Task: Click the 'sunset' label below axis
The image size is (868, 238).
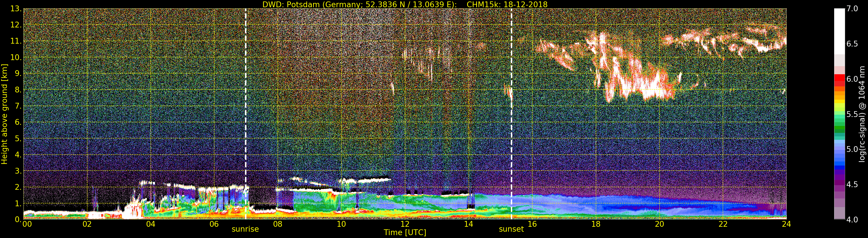Action: point(511,229)
